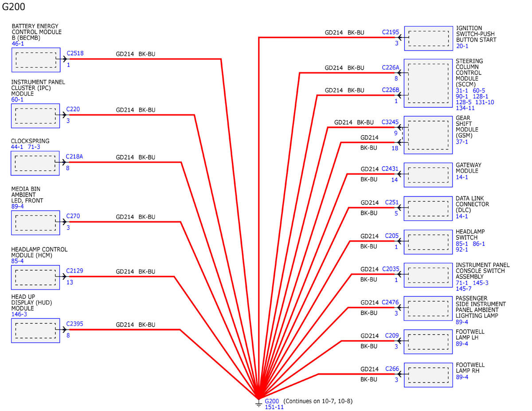Select connector C2129 link

(x=75, y=271)
